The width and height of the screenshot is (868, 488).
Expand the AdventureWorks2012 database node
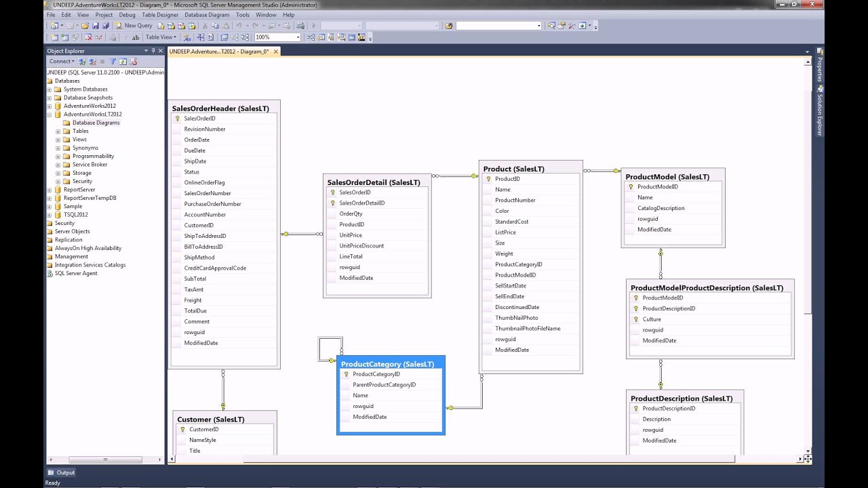tap(49, 106)
